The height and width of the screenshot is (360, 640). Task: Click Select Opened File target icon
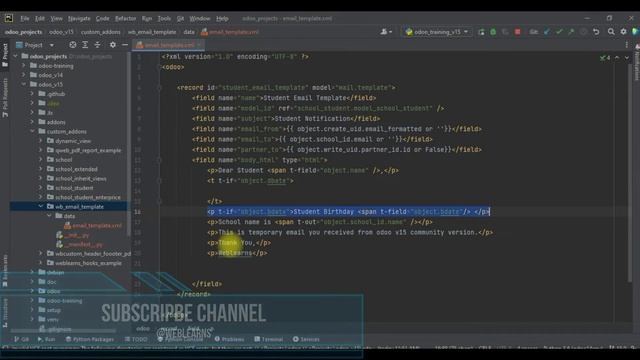point(73,45)
